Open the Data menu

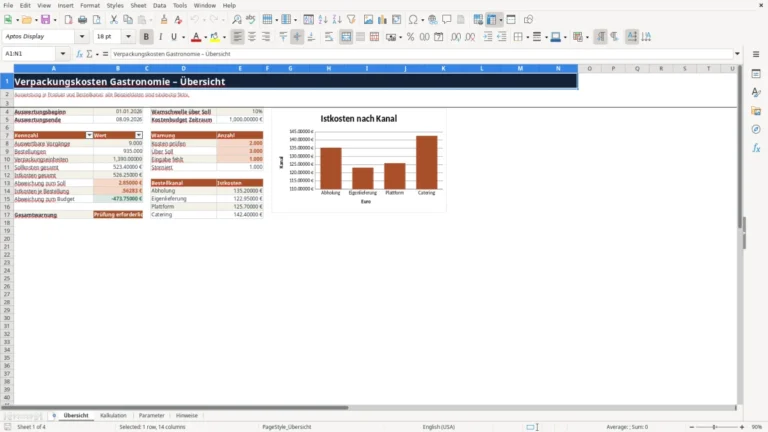(159, 5)
